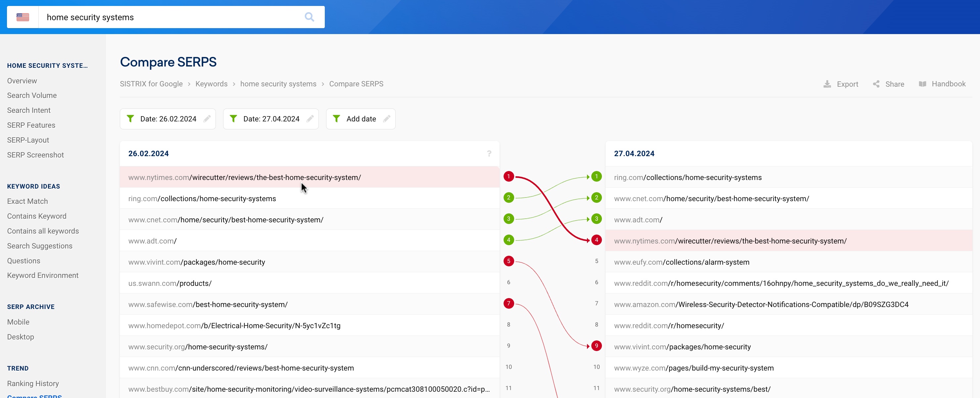Click www.safewise.com best-home-security-system row
This screenshot has height=398, width=980.
click(310, 304)
